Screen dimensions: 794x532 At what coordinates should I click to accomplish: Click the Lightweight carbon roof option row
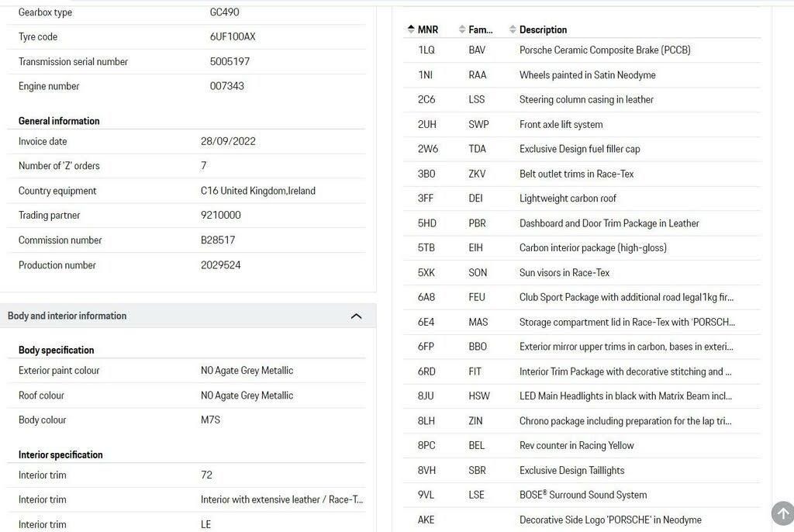pyautogui.click(x=568, y=199)
